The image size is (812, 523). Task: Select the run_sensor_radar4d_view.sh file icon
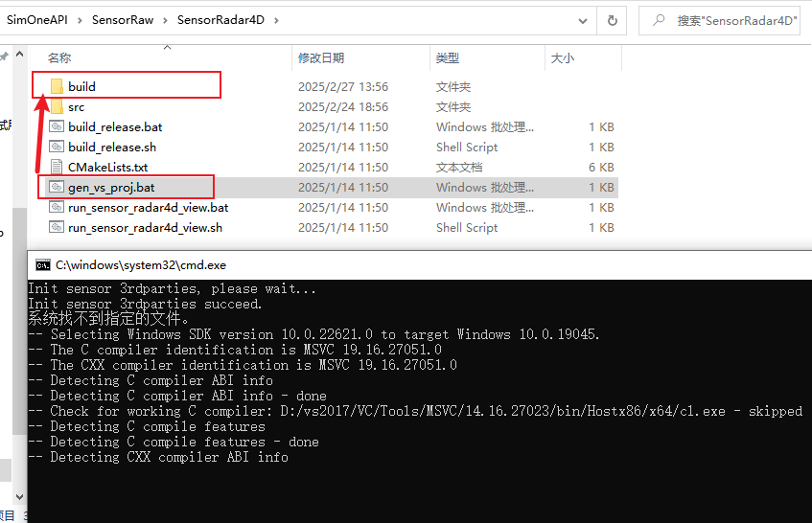tap(57, 228)
